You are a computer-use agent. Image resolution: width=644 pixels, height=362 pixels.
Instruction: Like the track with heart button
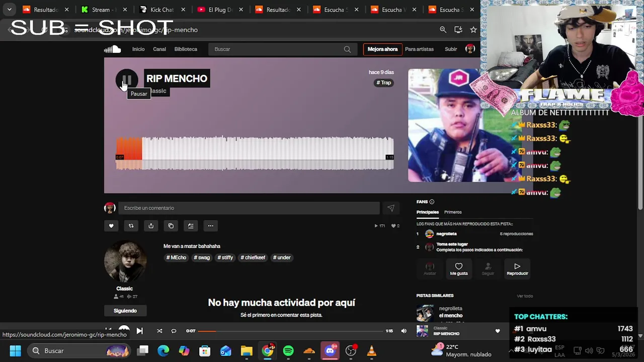[x=111, y=226]
